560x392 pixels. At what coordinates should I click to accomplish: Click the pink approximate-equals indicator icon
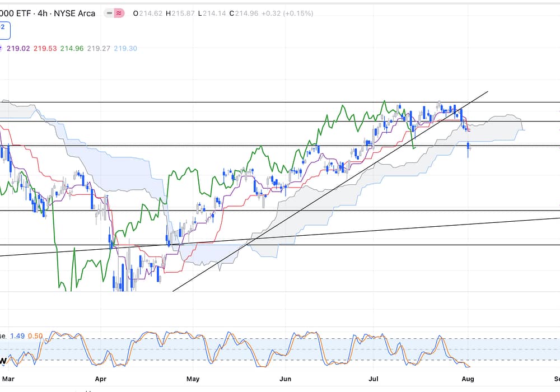pos(119,13)
